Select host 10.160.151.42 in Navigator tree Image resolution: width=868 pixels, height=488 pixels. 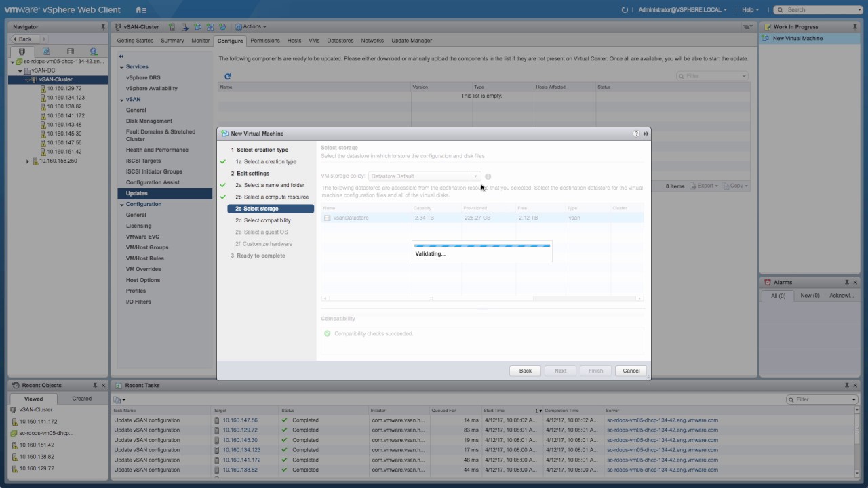point(64,152)
